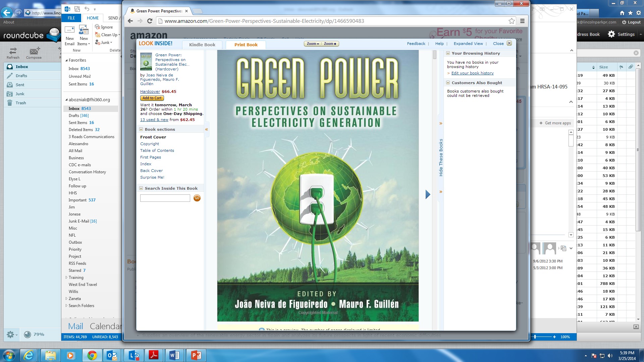Open the Outlook FILE tab
Screen dimensions: 644x362
[71, 18]
